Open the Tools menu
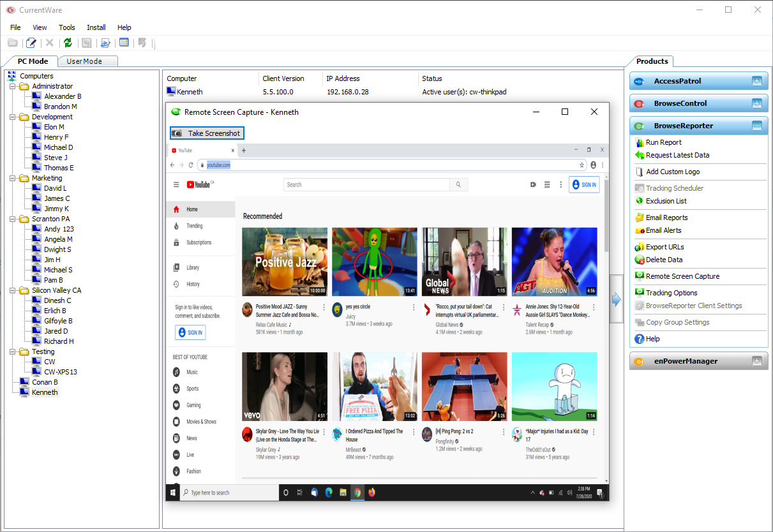Screen dimensions: 773x532 [x=67, y=27]
